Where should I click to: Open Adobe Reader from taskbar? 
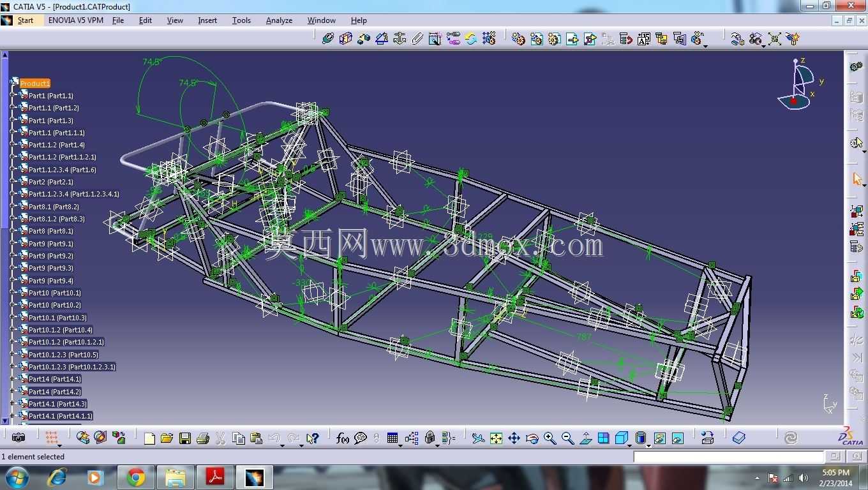(215, 477)
